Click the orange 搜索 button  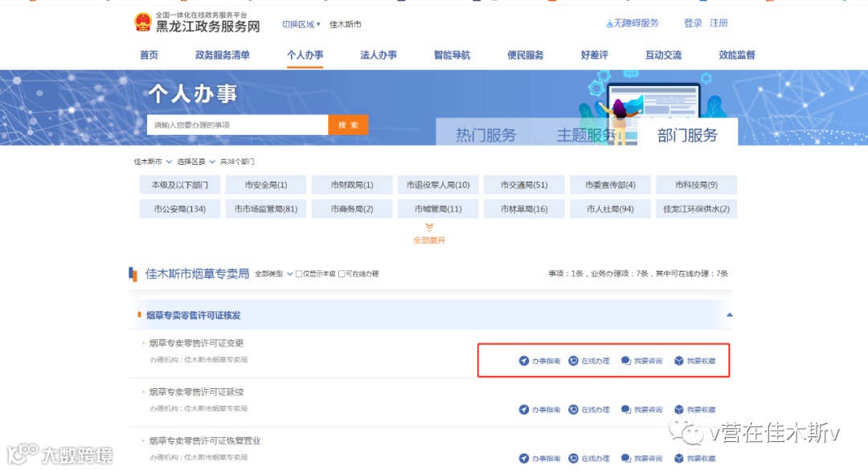coord(348,125)
